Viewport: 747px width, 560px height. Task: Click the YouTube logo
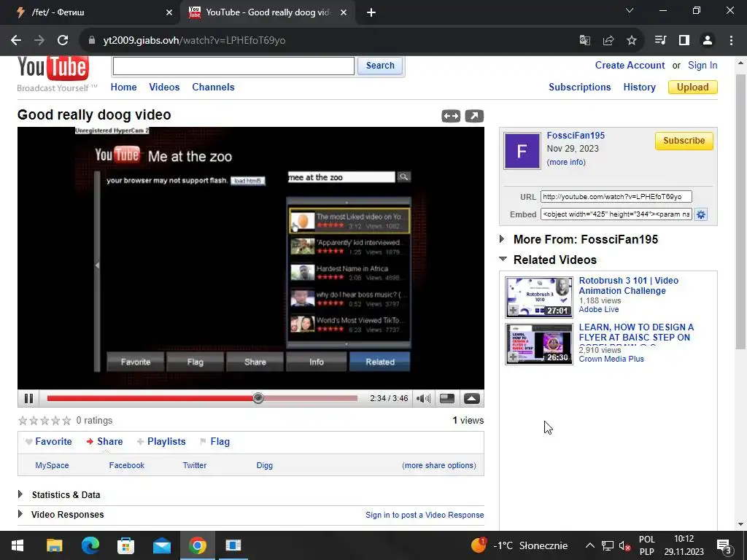[53, 68]
